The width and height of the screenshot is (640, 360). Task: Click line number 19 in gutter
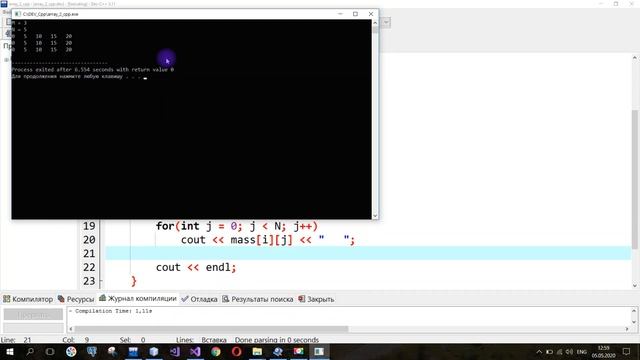click(x=89, y=226)
